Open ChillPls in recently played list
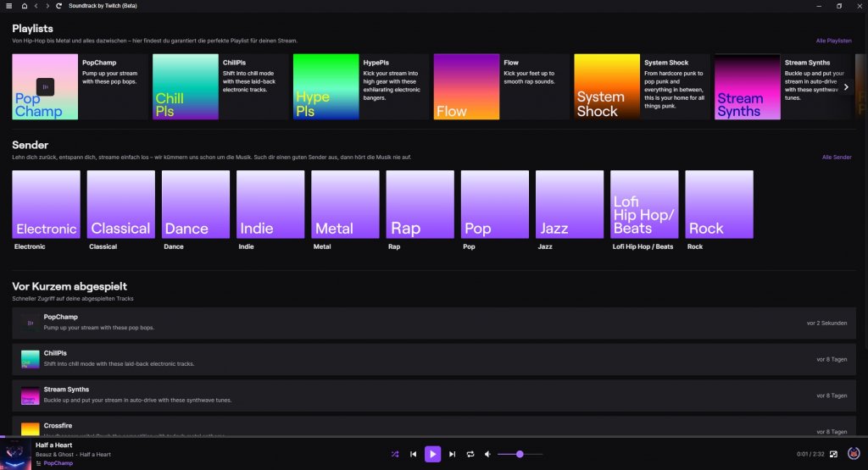 pos(434,359)
